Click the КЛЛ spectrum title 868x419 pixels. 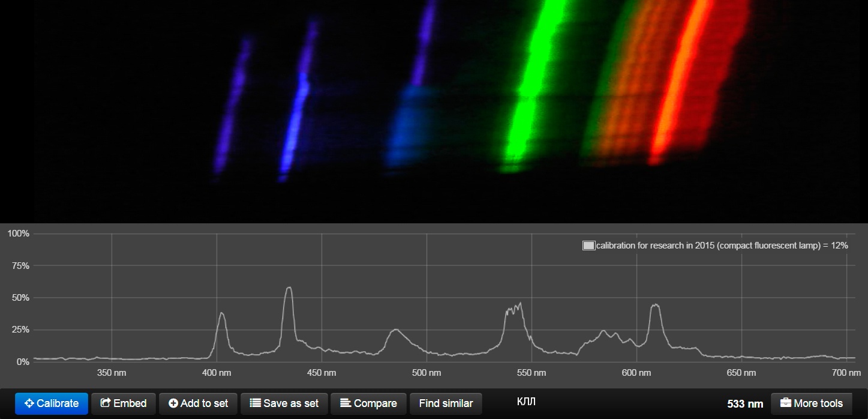point(526,402)
